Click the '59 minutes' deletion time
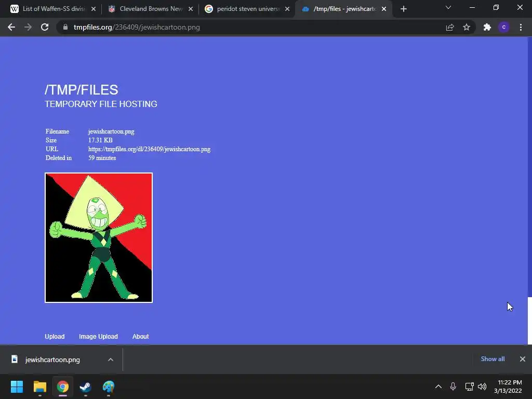Image resolution: width=532 pixels, height=399 pixels. coord(102,158)
